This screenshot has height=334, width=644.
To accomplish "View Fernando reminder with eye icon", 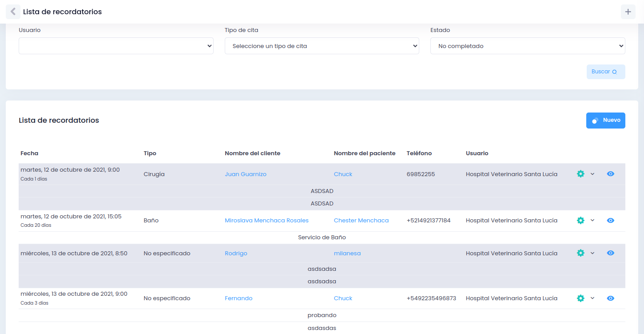I will coord(611,298).
